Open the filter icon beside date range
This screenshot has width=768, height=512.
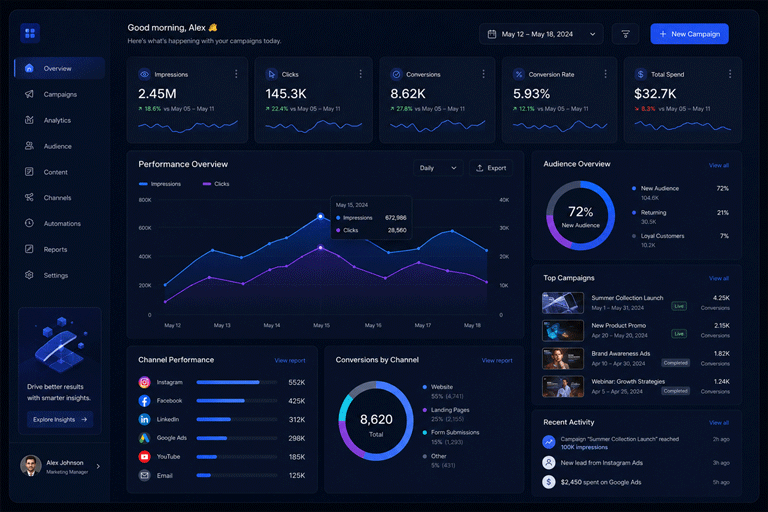(625, 34)
